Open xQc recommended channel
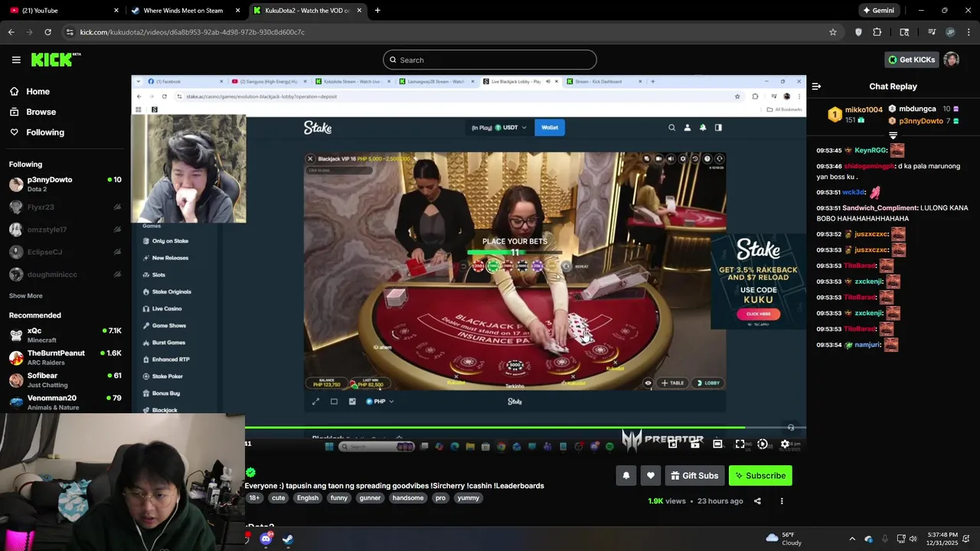Image resolution: width=980 pixels, height=551 pixels. coord(65,334)
